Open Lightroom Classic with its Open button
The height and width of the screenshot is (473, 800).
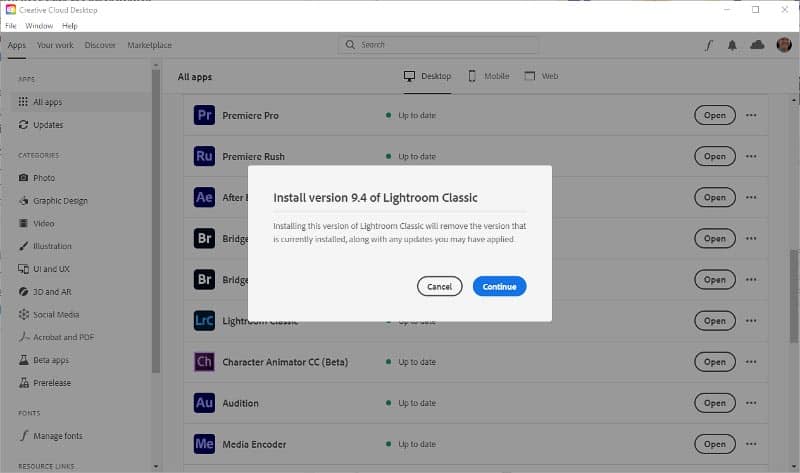pyautogui.click(x=715, y=320)
